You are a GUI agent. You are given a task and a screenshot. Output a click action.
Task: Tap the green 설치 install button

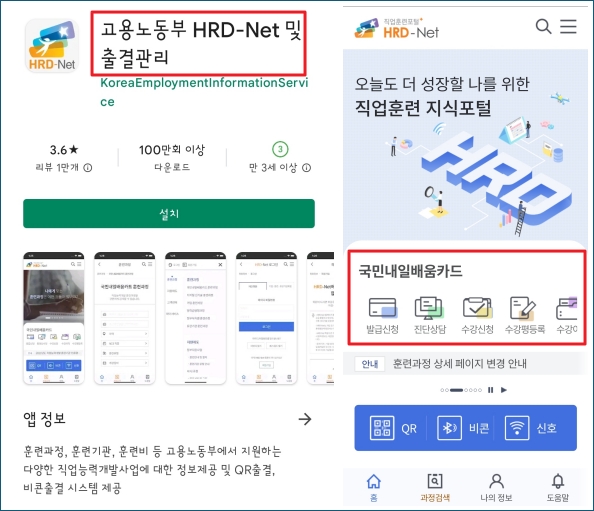tap(169, 214)
